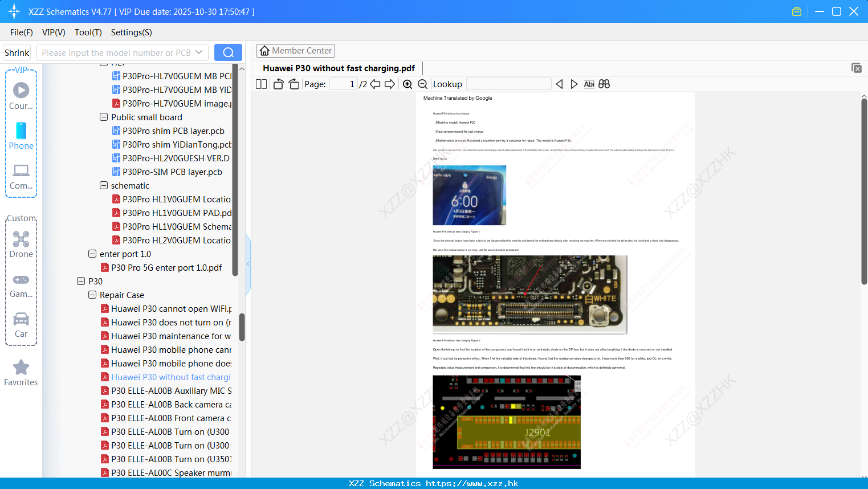Select the Huawei P30 without fast charging tab

click(339, 68)
